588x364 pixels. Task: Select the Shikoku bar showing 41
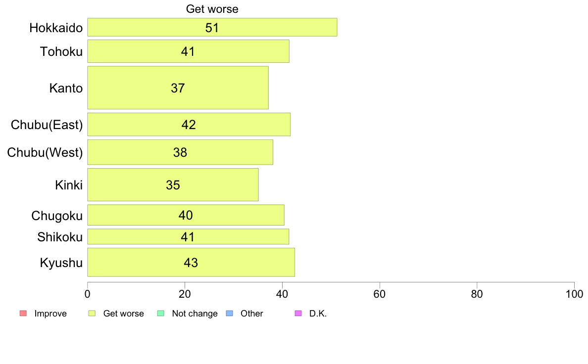pyautogui.click(x=188, y=236)
